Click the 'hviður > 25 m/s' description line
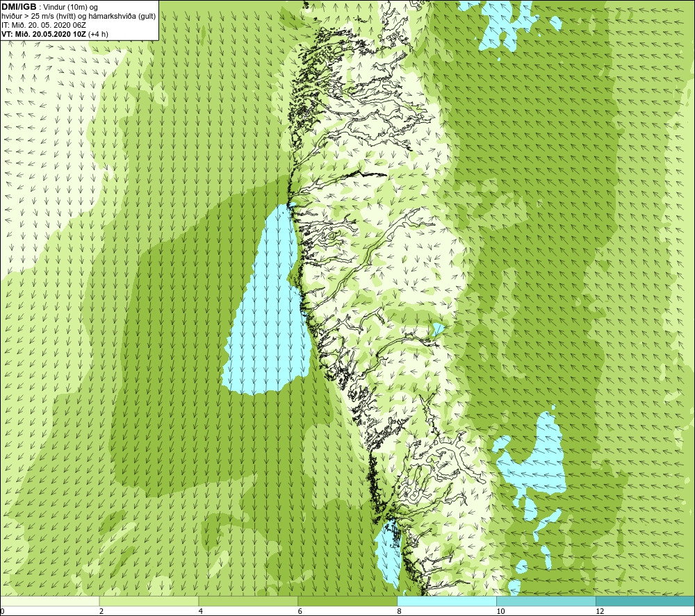Viewport: 695px width, 616px height. 79,17
